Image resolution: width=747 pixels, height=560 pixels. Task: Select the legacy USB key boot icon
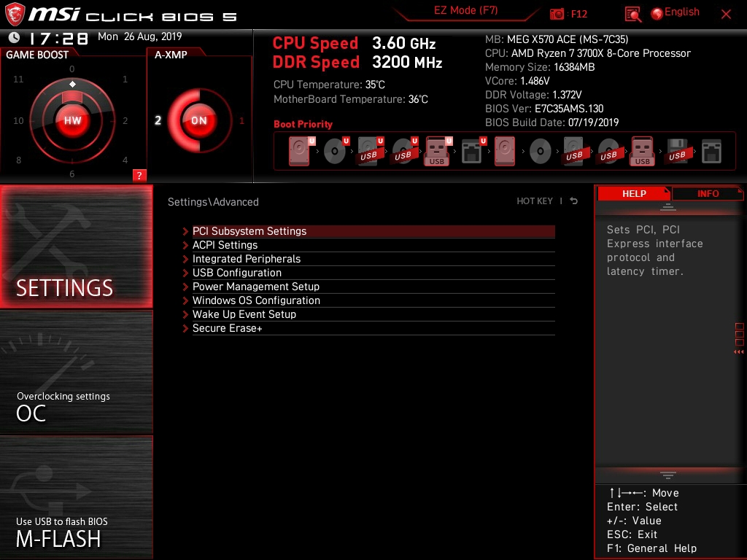point(642,151)
